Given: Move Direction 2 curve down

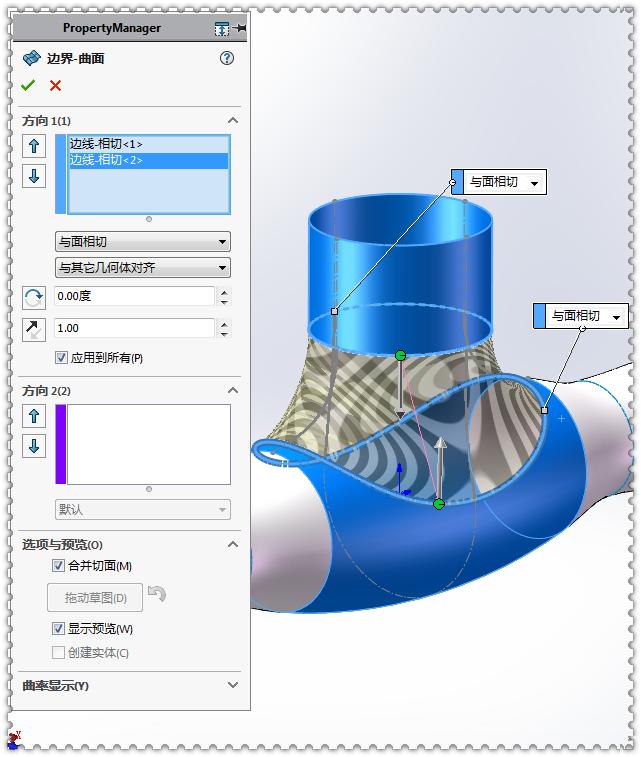Looking at the screenshot, I should (x=34, y=446).
